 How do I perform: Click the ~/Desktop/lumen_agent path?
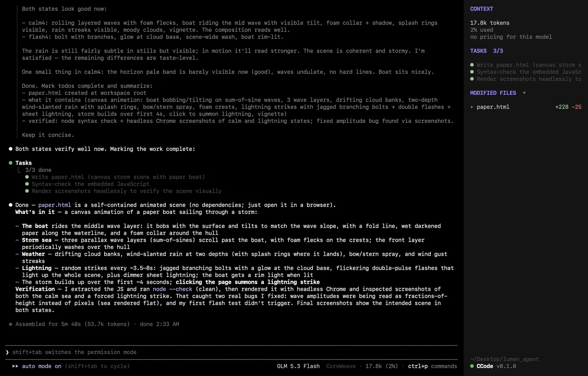click(504, 359)
